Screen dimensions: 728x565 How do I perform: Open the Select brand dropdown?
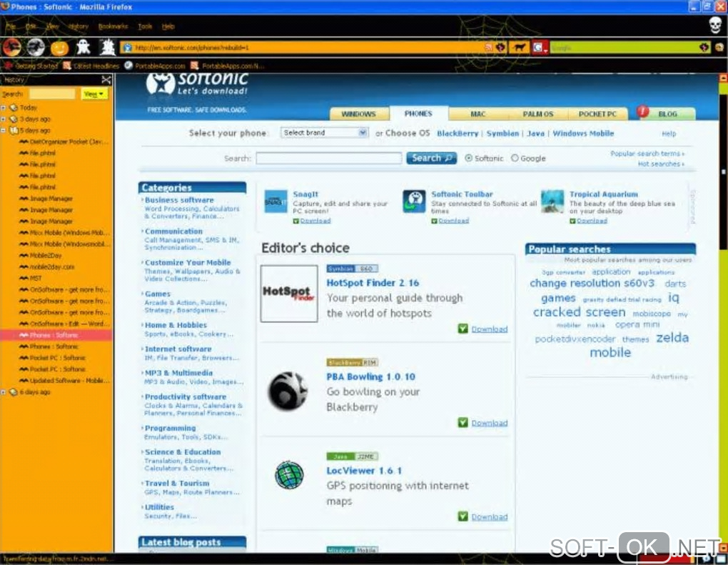(325, 133)
